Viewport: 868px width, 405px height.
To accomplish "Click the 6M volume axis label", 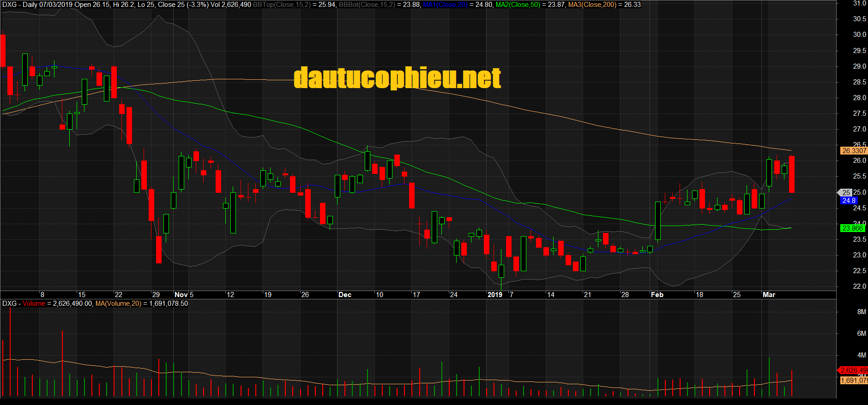I will [x=862, y=334].
